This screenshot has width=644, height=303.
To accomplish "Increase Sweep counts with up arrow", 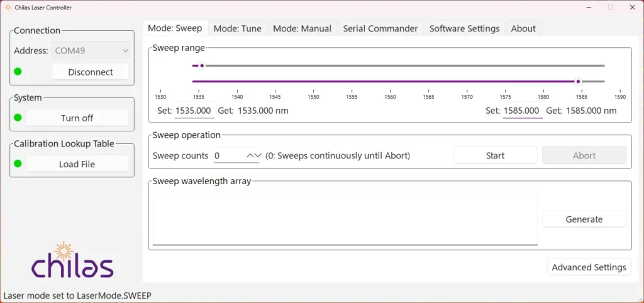I will point(250,156).
